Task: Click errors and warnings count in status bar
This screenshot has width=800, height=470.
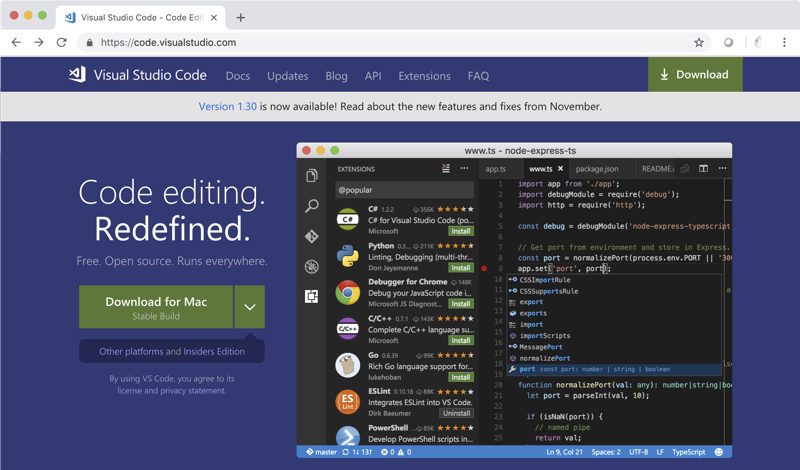Action: click(396, 452)
